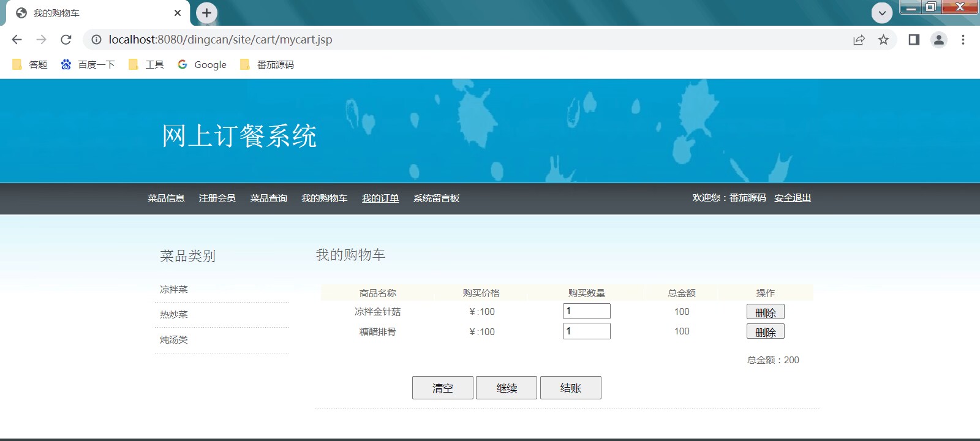Go to 菜品信息 in navigation

click(x=166, y=198)
